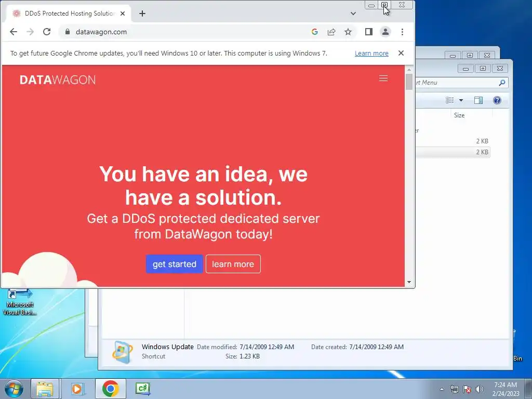This screenshot has width=532, height=399.
Task: Bookmark this tab with the star icon
Action: [x=348, y=32]
